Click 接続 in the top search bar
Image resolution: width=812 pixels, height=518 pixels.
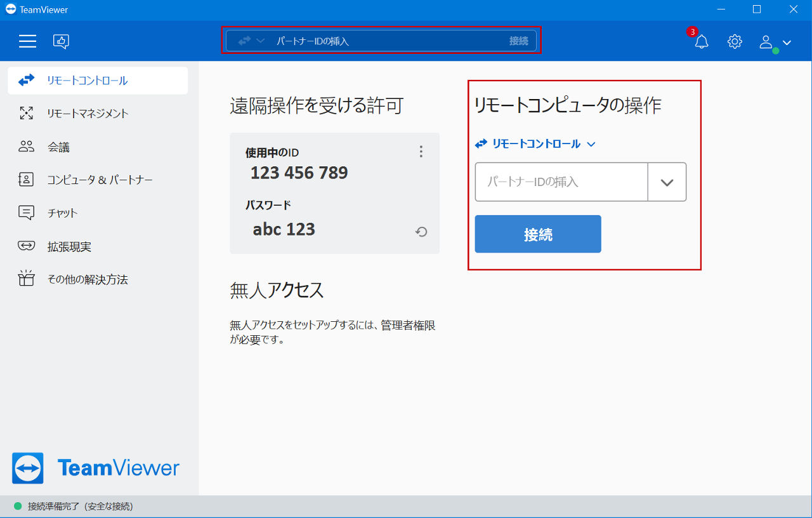[x=518, y=41]
